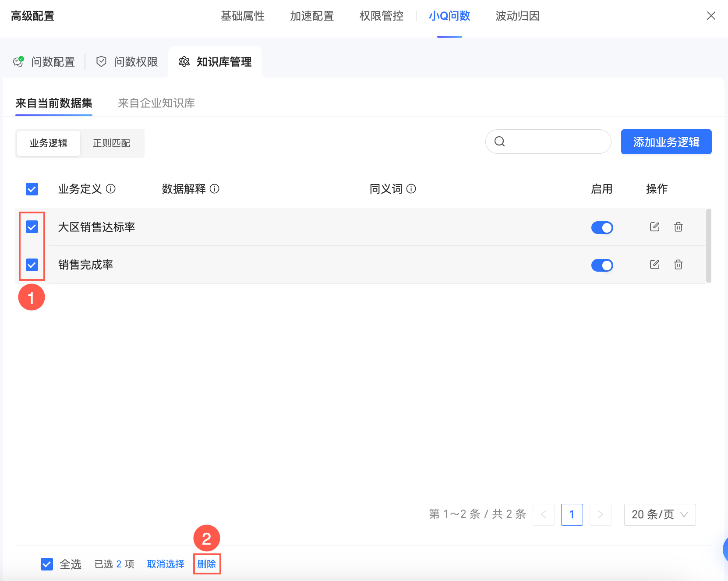Edit the 销售完成率 row

(x=654, y=265)
